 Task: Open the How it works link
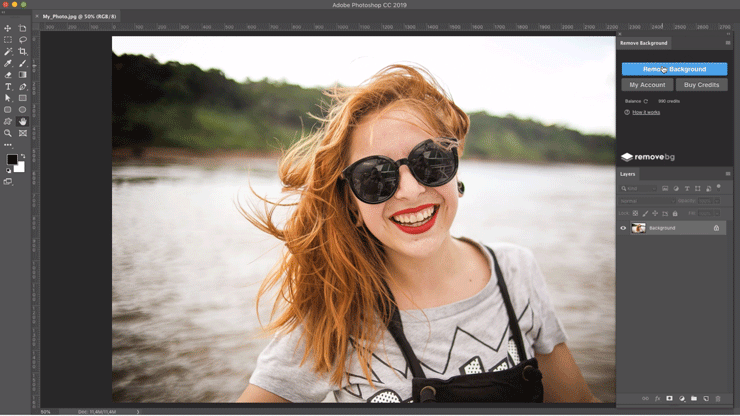point(645,112)
